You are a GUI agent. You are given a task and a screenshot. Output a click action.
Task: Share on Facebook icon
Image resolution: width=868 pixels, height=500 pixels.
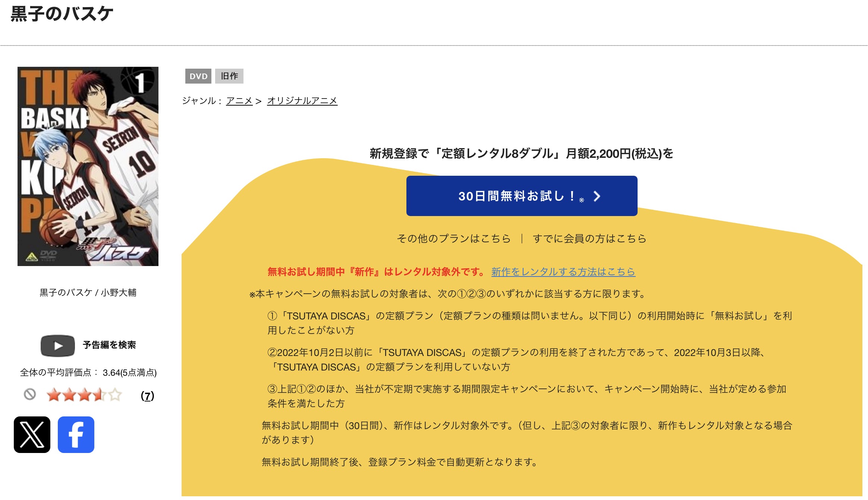pyautogui.click(x=76, y=435)
